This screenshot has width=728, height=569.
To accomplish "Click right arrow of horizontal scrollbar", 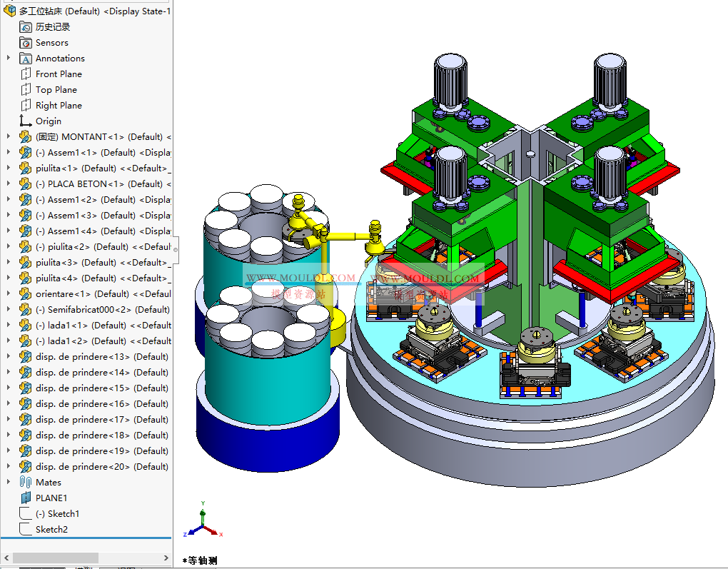I will point(166,558).
